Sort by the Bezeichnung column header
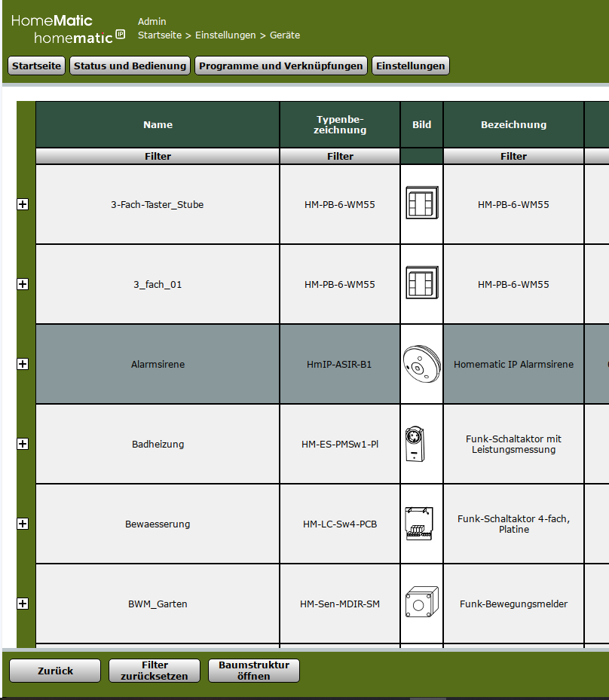The image size is (609, 700). coord(513,124)
